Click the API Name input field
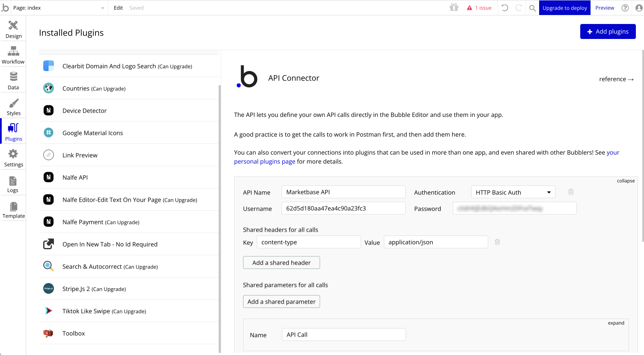Screen dimensions: 644x355 point(343,192)
